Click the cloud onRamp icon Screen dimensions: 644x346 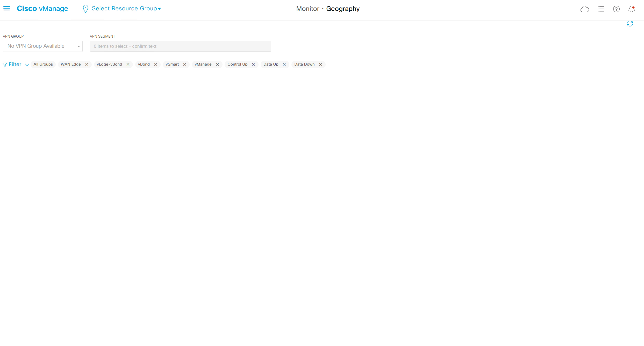(x=585, y=9)
